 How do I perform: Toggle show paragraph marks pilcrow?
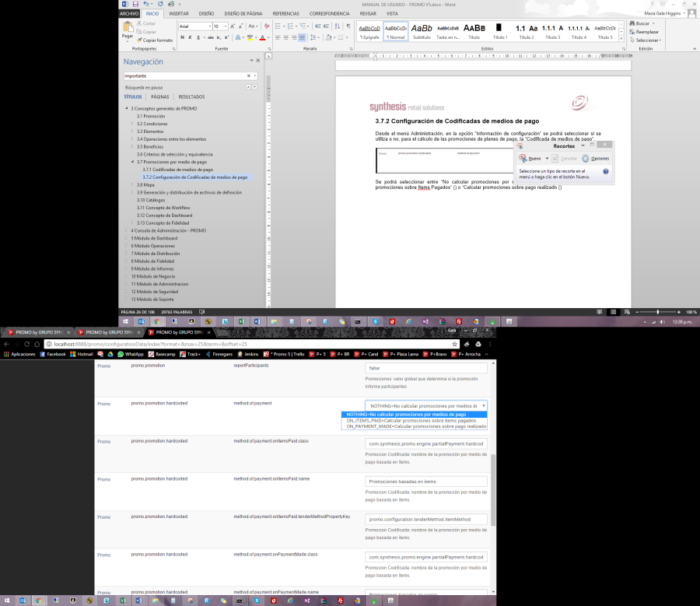[348, 26]
